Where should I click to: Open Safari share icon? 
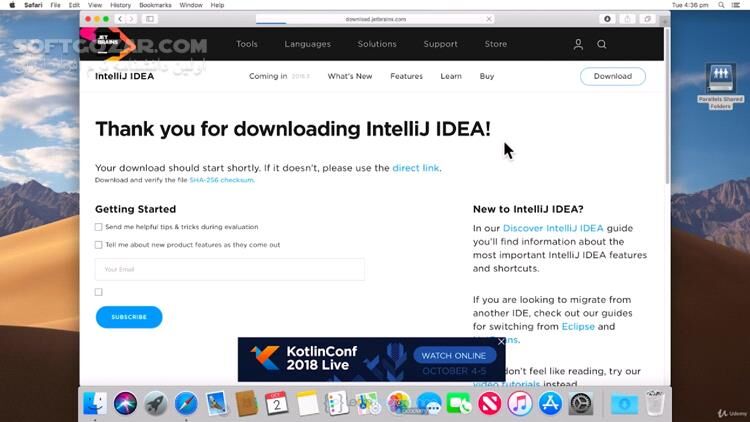click(x=628, y=19)
